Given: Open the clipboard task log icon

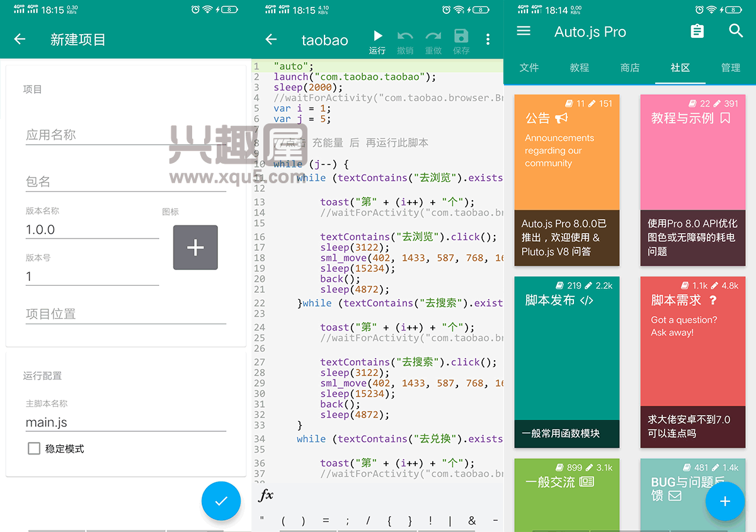Looking at the screenshot, I should 697,31.
